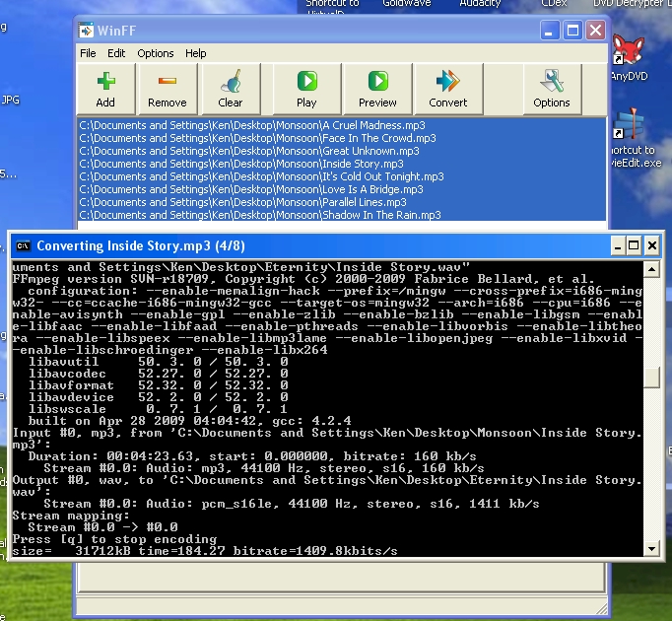Click the Clear list toolbar button
This screenshot has width=672, height=621.
(x=231, y=89)
